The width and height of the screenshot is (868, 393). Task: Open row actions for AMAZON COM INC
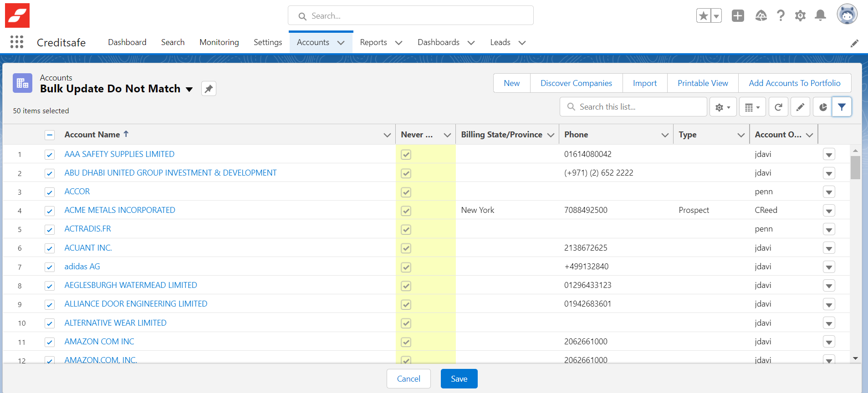point(829,342)
